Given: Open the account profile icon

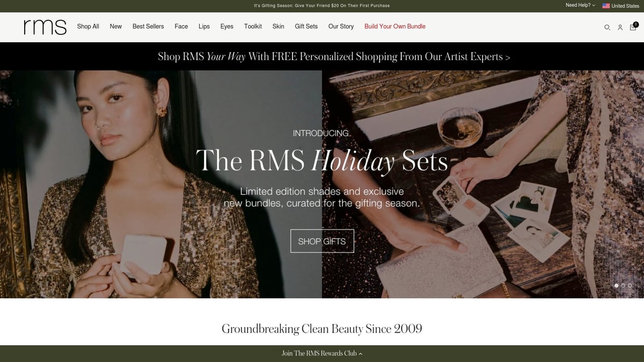Looking at the screenshot, I should coord(620,27).
